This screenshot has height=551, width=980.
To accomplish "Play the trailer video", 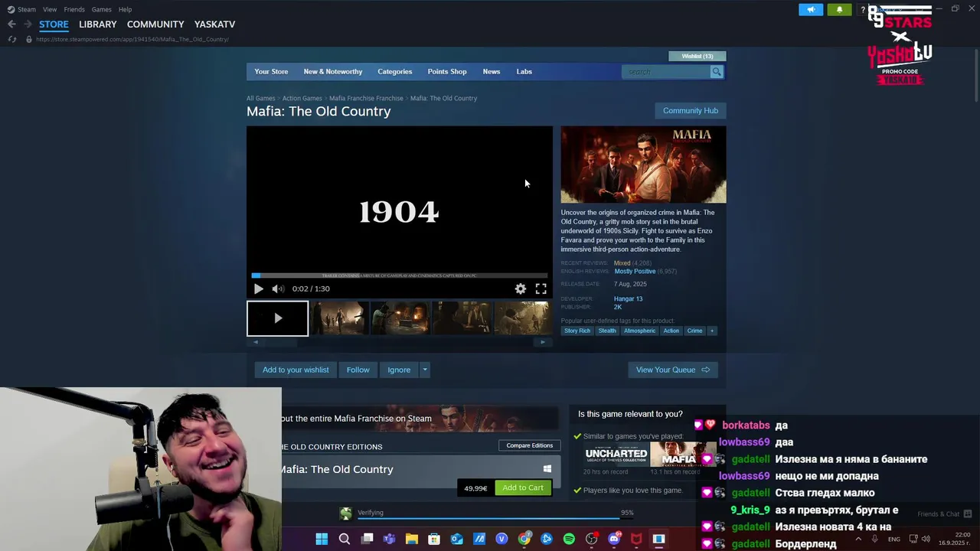I will (258, 289).
